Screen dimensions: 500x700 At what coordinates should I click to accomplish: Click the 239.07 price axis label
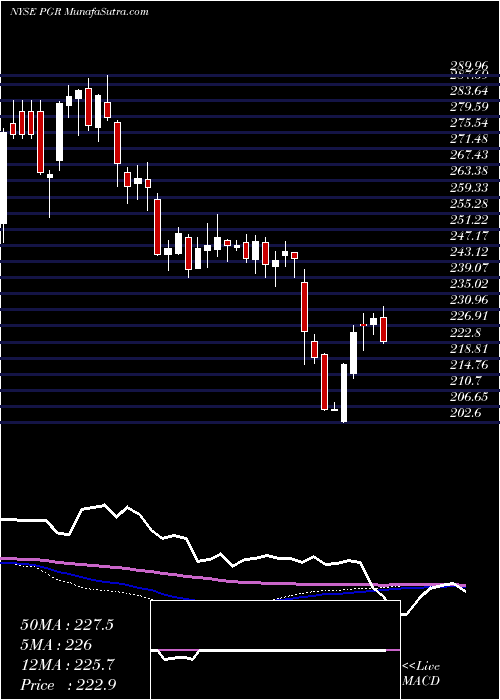(x=469, y=268)
